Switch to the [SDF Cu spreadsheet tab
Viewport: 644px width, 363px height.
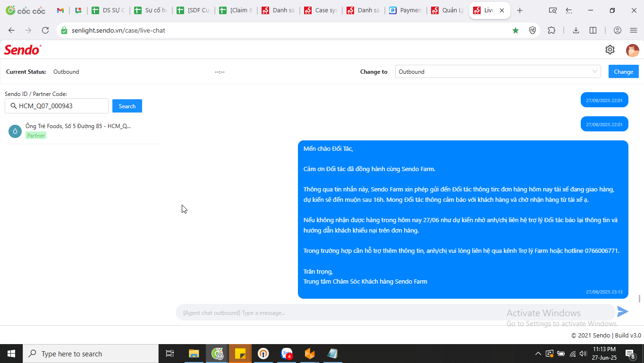pyautogui.click(x=193, y=10)
